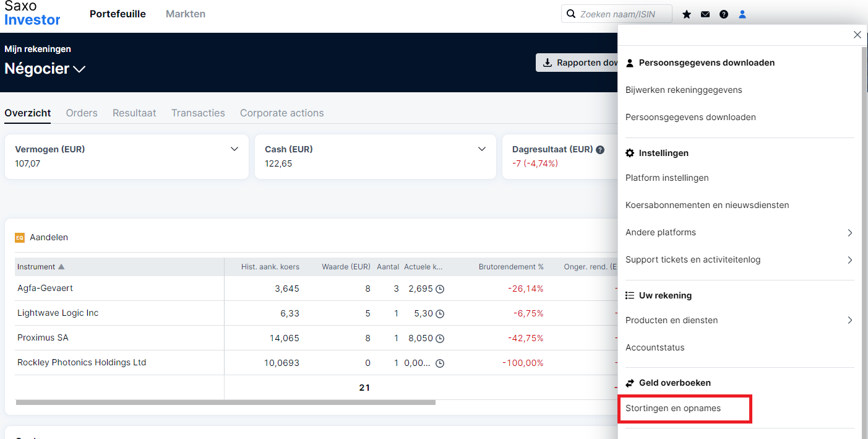Click the Hist. aank. koers column header
This screenshot has width=868, height=439.
[x=270, y=267]
